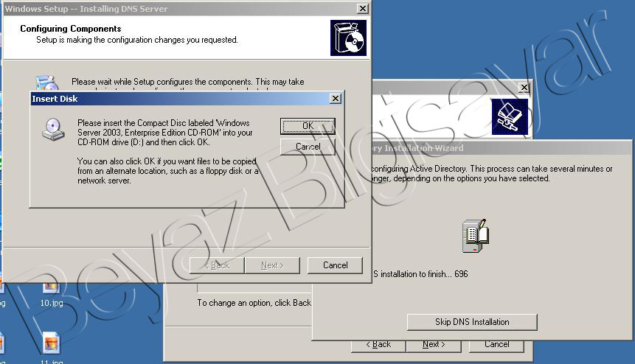
Task: Click the 'Configuring Components' heading text
Action: tap(71, 29)
